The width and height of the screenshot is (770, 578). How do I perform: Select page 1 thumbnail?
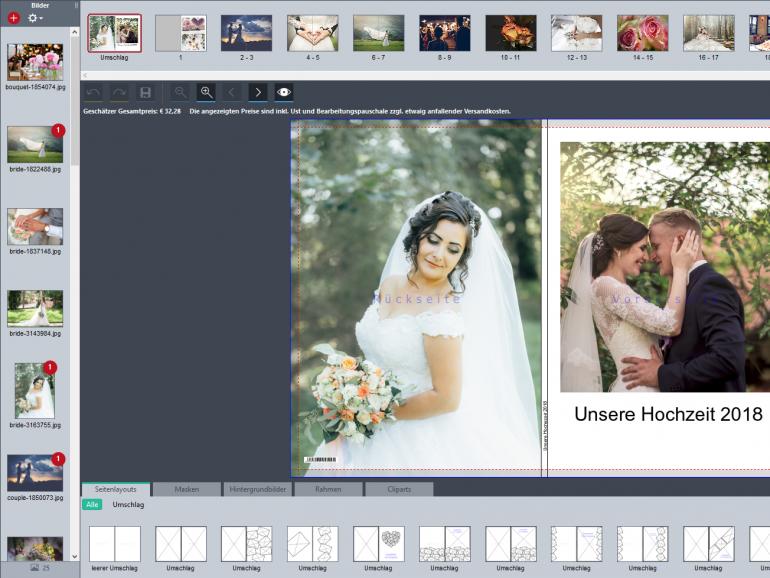(x=181, y=33)
